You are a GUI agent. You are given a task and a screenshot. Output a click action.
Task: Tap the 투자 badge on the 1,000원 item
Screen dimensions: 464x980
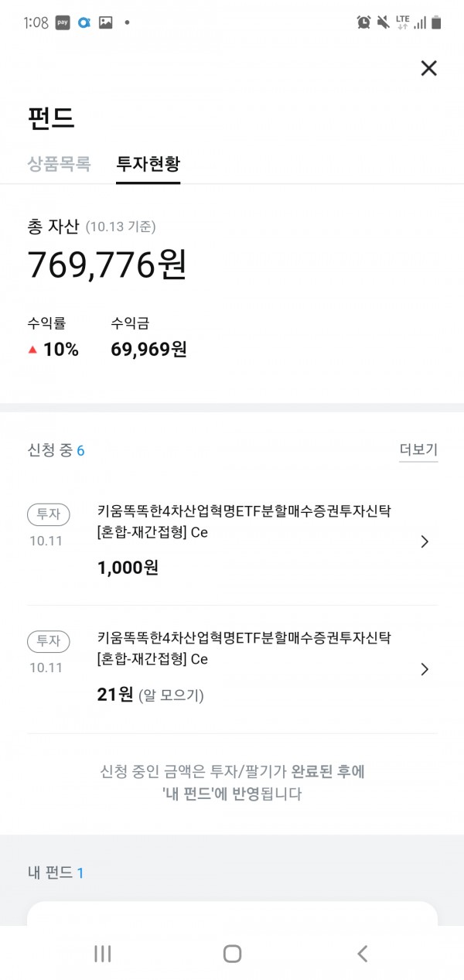coord(49,514)
